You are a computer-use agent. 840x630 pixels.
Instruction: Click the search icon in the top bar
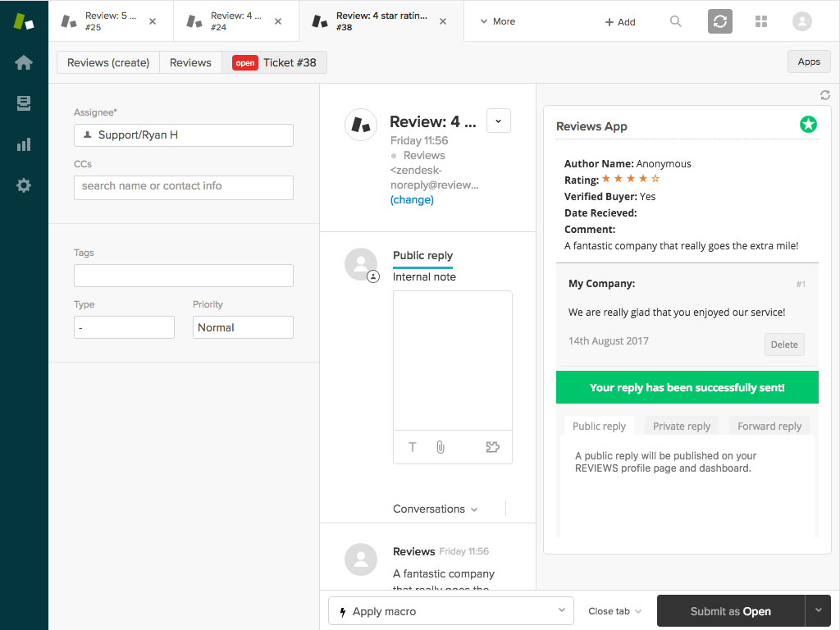pos(675,21)
